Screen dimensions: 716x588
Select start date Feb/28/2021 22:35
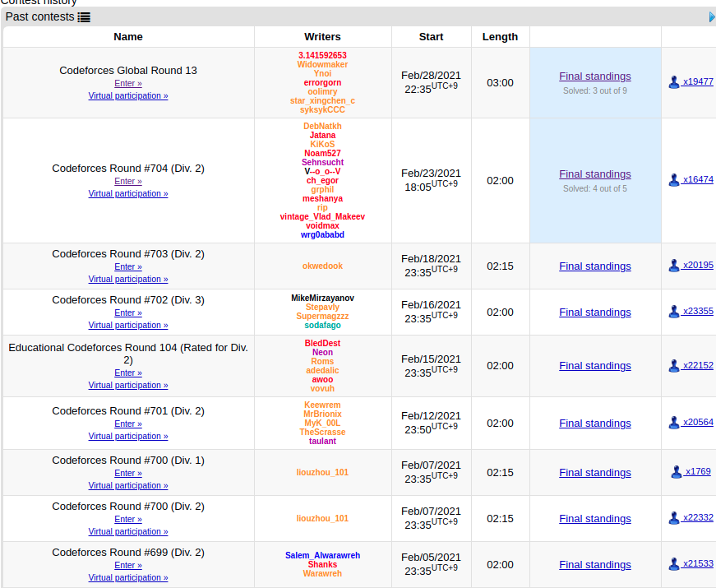tap(431, 82)
